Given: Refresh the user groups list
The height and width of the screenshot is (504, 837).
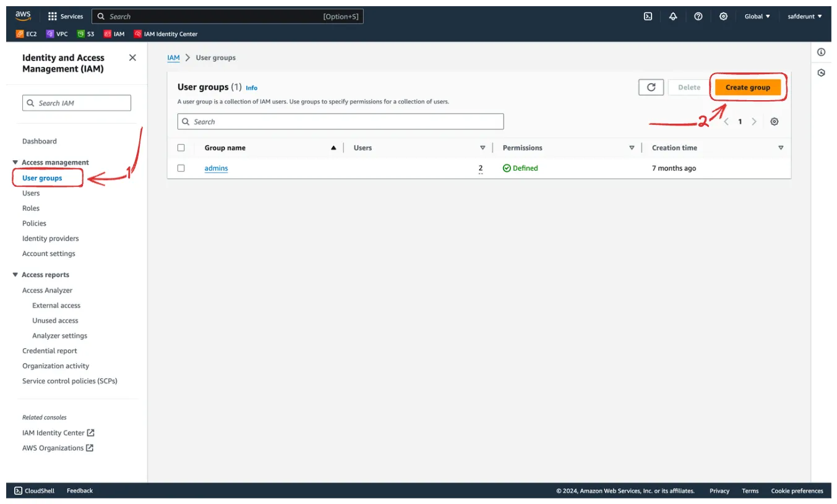Looking at the screenshot, I should point(651,87).
